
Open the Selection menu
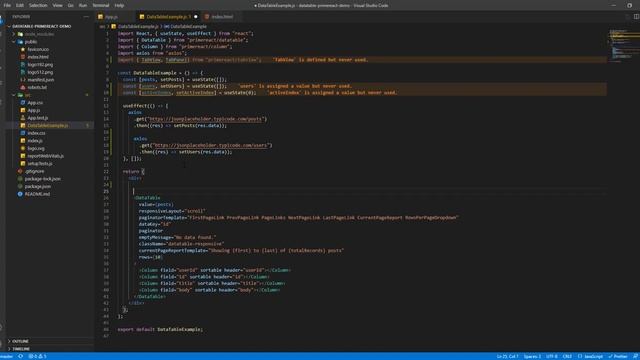(x=38, y=5)
